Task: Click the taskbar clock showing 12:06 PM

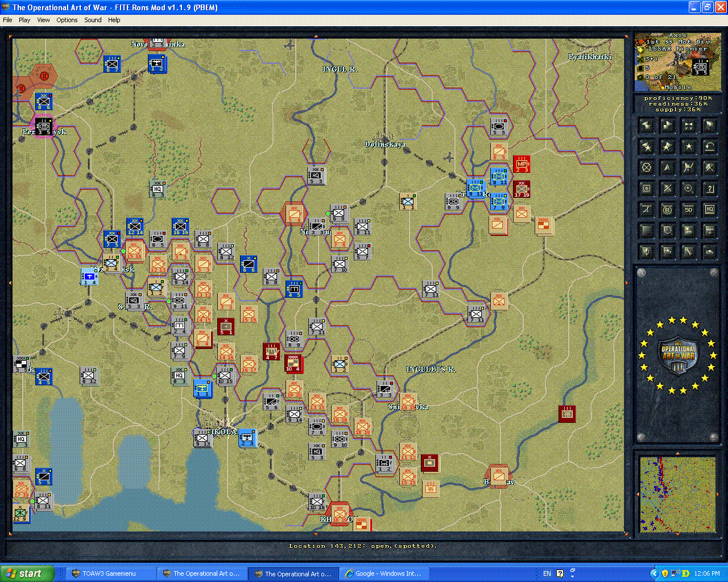Action: pyautogui.click(x=707, y=573)
